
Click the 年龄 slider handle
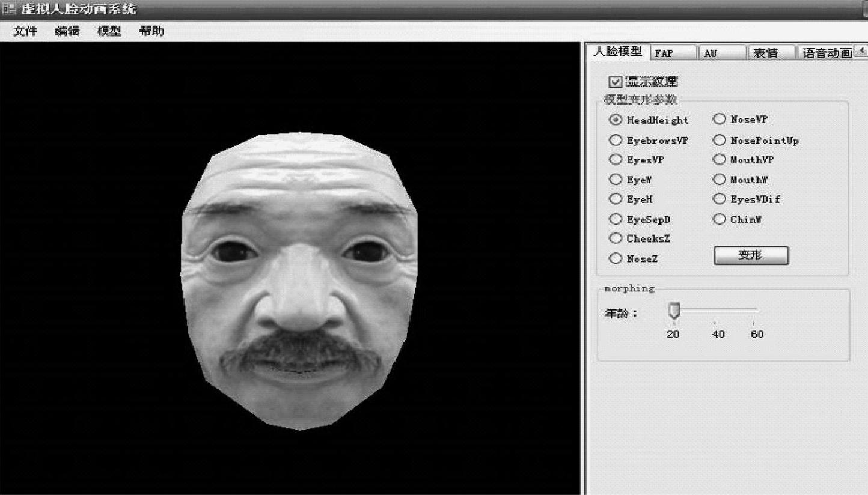tap(674, 311)
